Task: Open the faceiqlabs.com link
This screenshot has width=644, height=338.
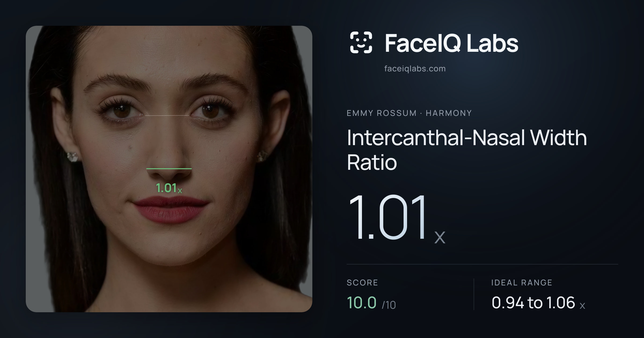Action: tap(415, 69)
